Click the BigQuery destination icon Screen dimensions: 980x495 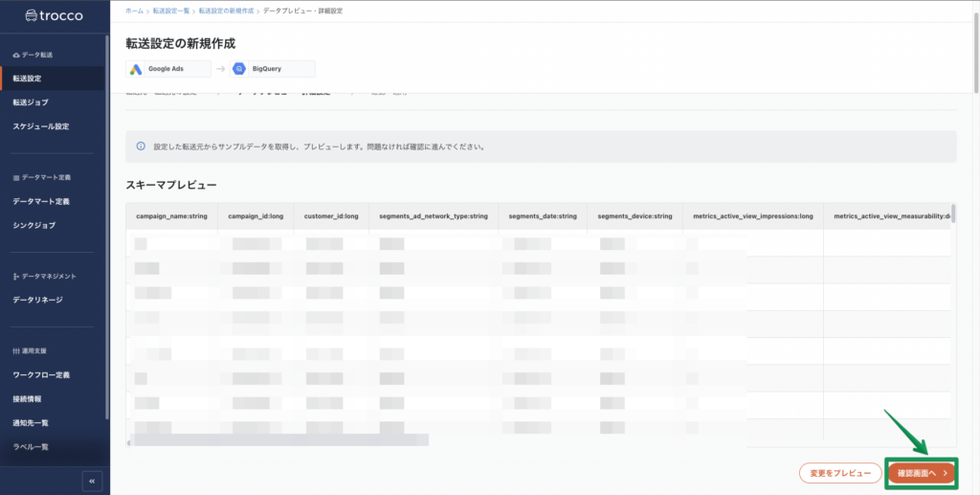tap(237, 69)
